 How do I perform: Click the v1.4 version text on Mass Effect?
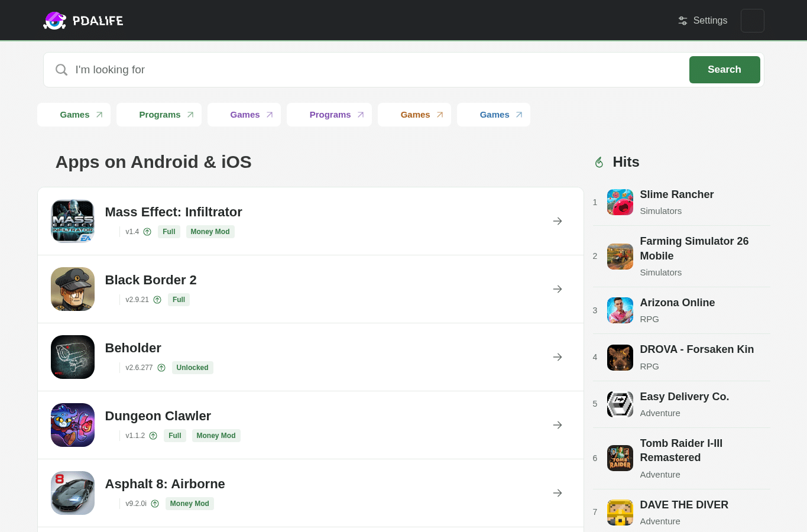(132, 232)
